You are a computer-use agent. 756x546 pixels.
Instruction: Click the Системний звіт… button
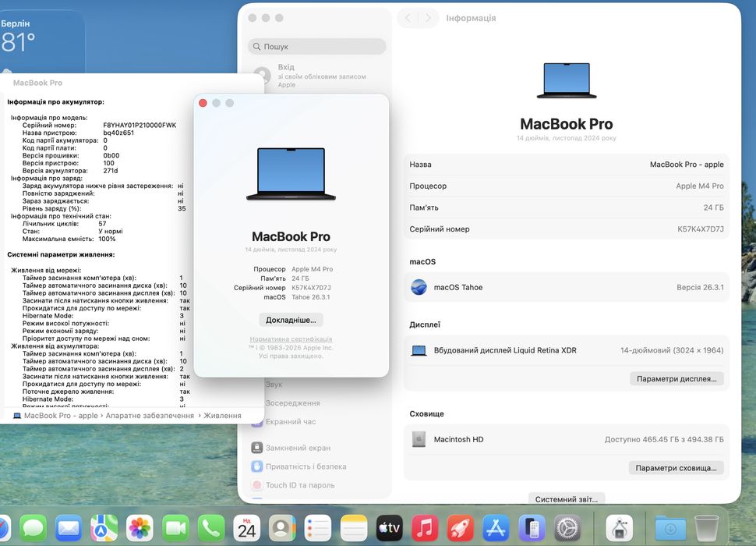click(x=567, y=499)
